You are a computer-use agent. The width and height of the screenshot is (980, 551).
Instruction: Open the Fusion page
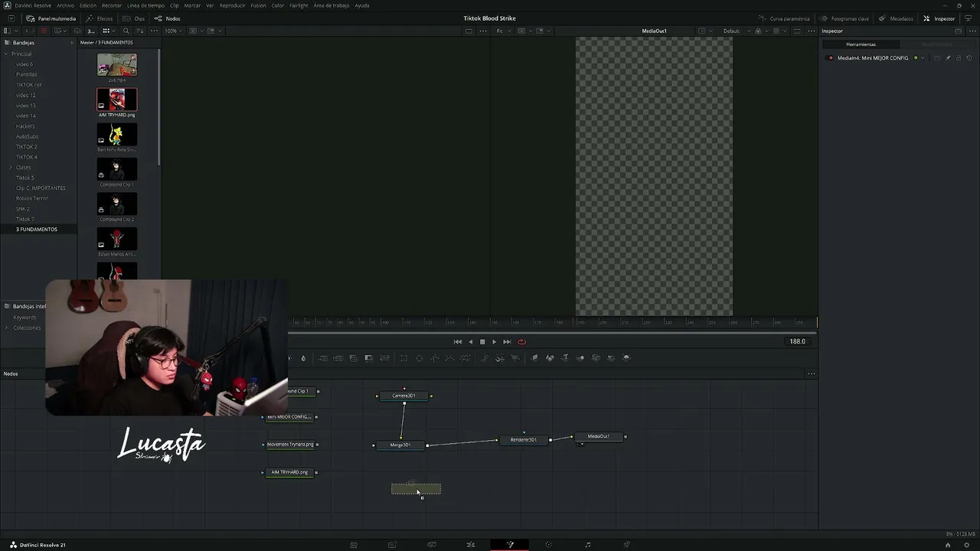click(510, 545)
